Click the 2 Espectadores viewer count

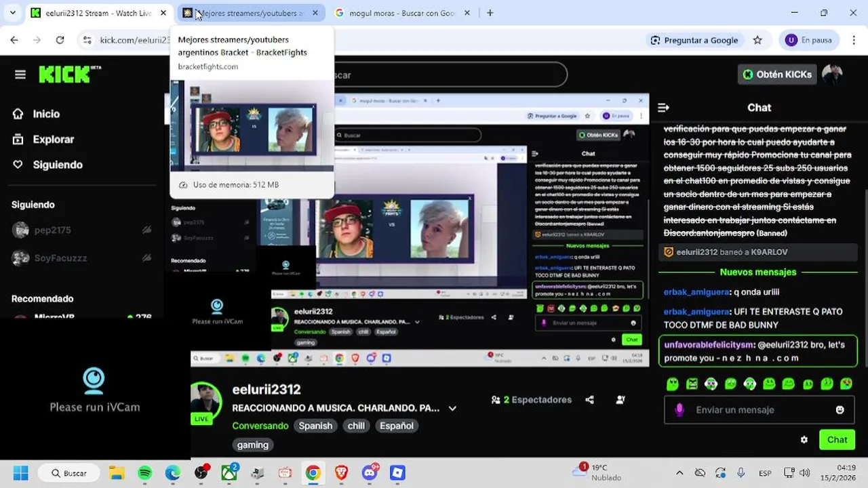point(532,400)
